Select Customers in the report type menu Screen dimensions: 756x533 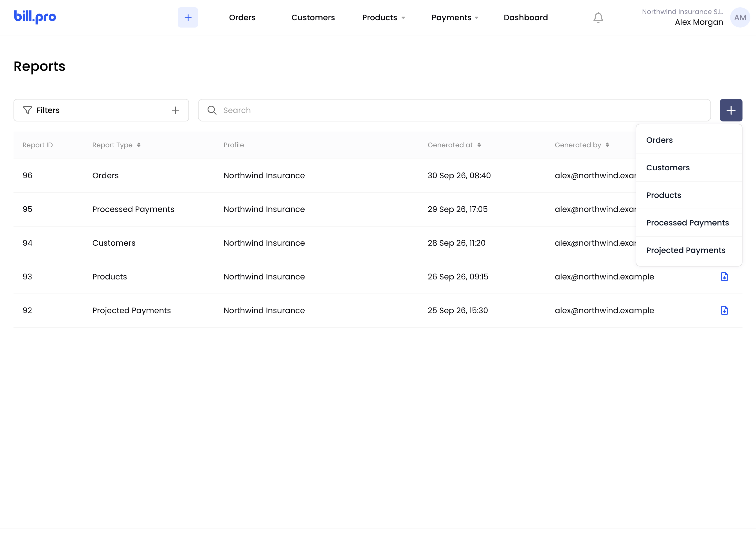(x=689, y=168)
